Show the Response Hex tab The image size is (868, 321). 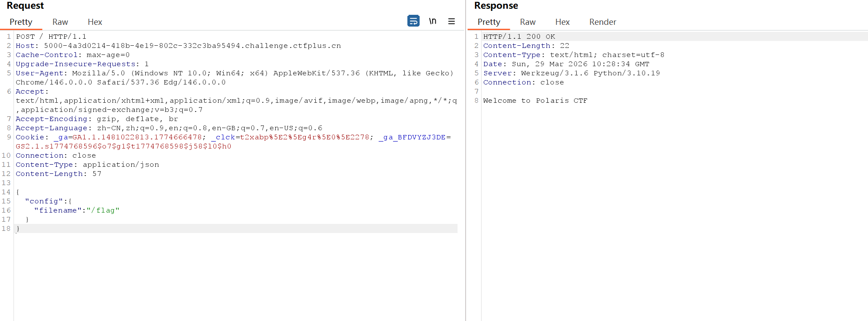pos(562,22)
